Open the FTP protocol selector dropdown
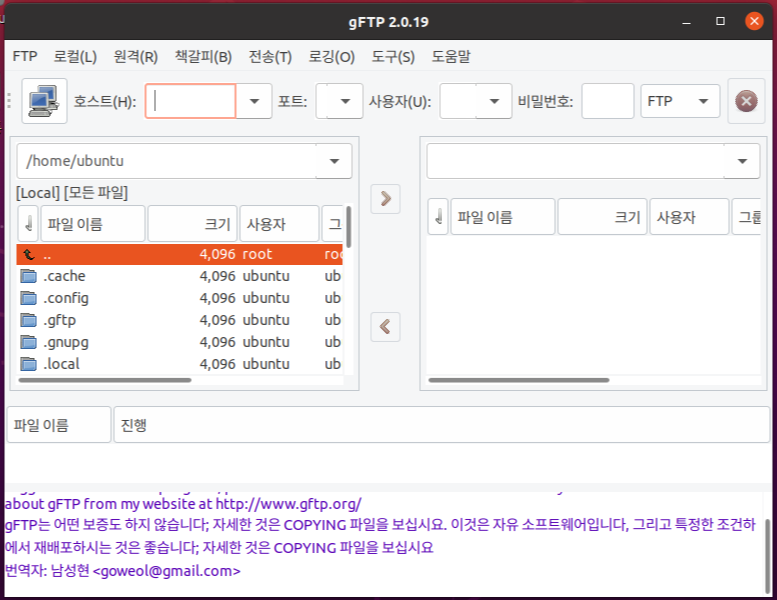Image resolution: width=777 pixels, height=600 pixels. 680,101
